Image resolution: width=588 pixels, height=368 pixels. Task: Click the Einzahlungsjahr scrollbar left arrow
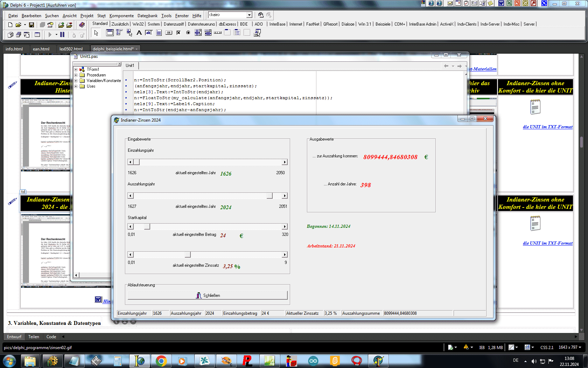pos(131,162)
